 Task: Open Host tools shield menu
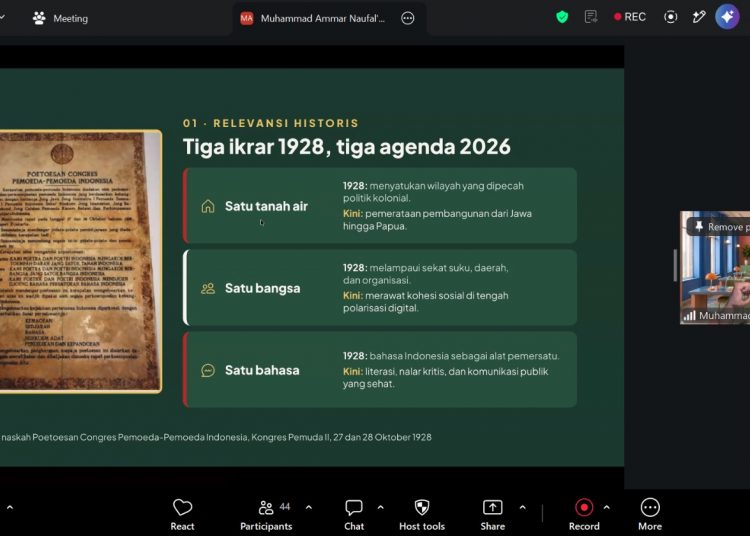[422, 514]
